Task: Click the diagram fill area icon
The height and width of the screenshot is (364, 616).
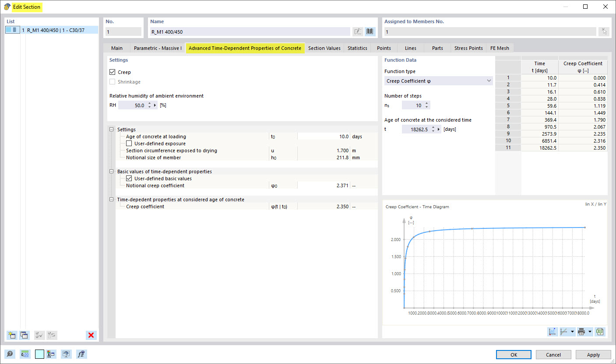Action: click(x=553, y=332)
